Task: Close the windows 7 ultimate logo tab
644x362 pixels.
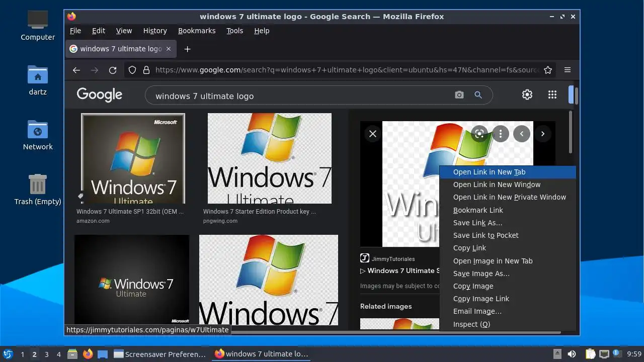Action: coord(169,49)
